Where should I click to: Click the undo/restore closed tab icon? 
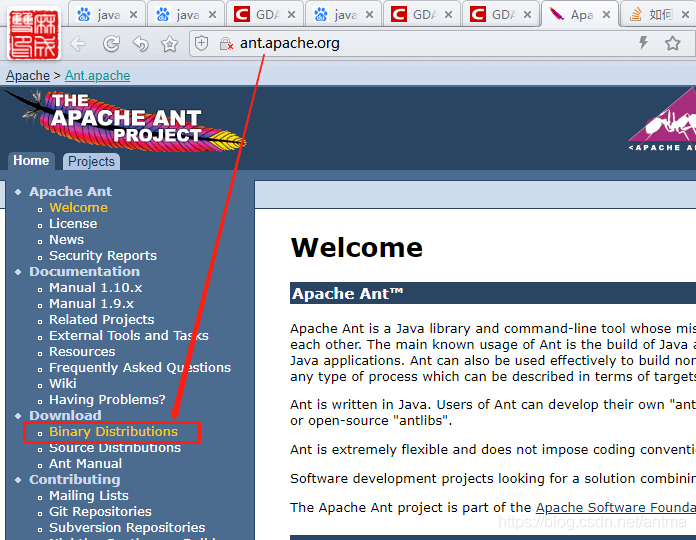point(141,44)
